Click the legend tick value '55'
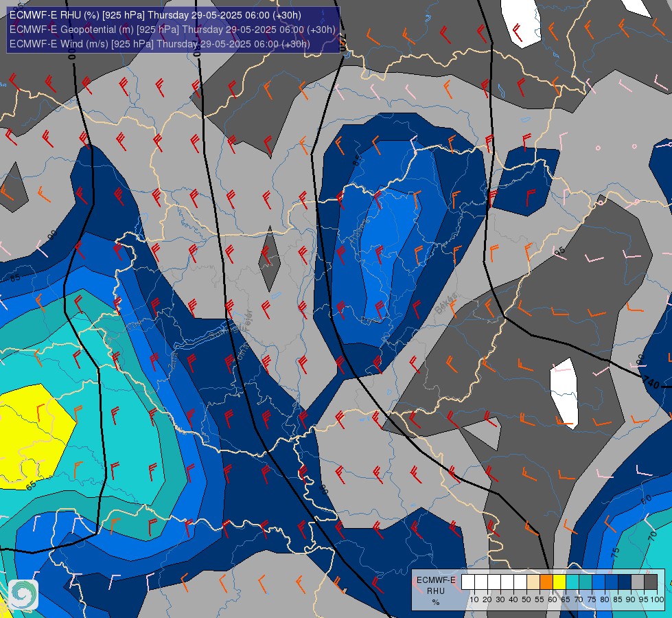Viewport: 672px width, 618px height. [x=540, y=599]
